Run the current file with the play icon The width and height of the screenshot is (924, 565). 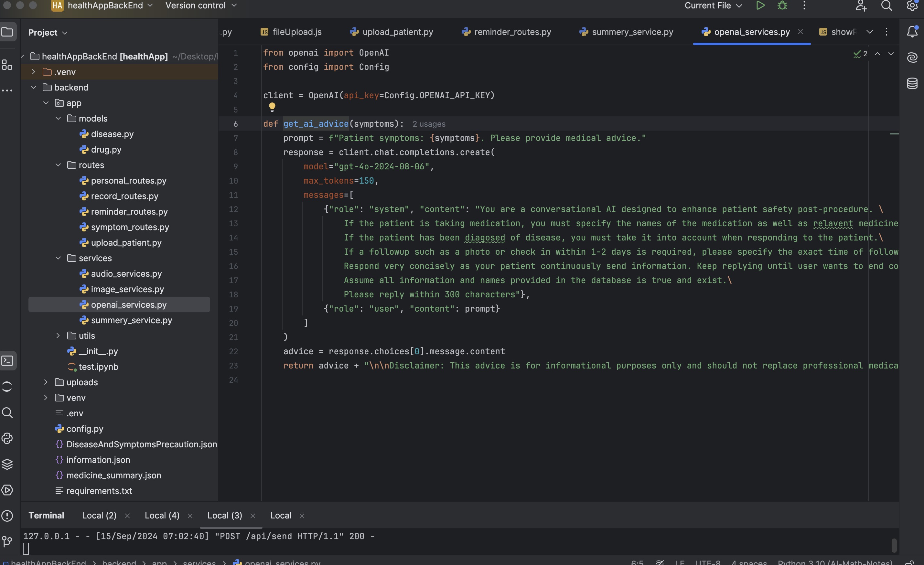point(760,5)
